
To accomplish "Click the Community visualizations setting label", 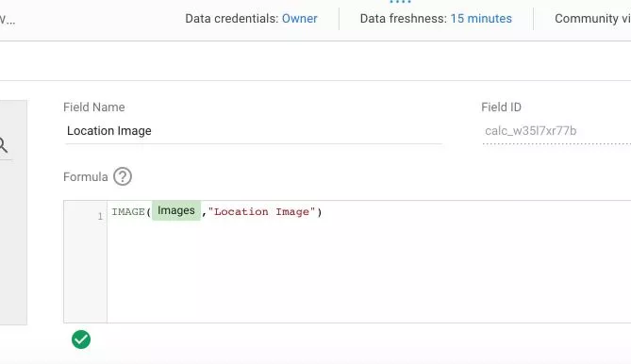I will pos(592,19).
